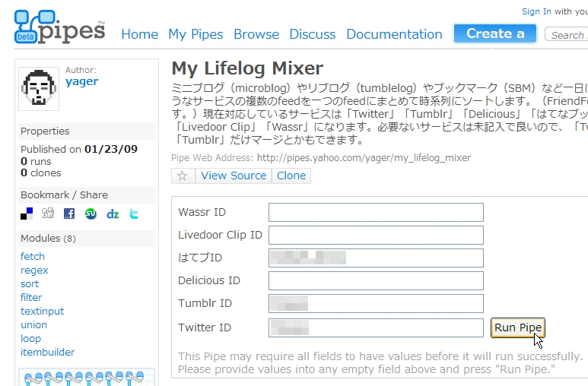This screenshot has width=588, height=386.
Task: Click the Twitter ID input field
Action: pyautogui.click(x=376, y=327)
